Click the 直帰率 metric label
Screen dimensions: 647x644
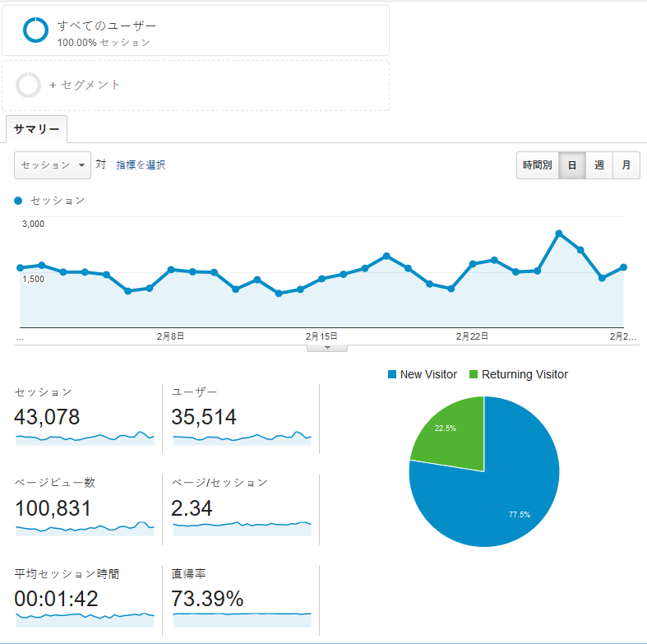188,574
